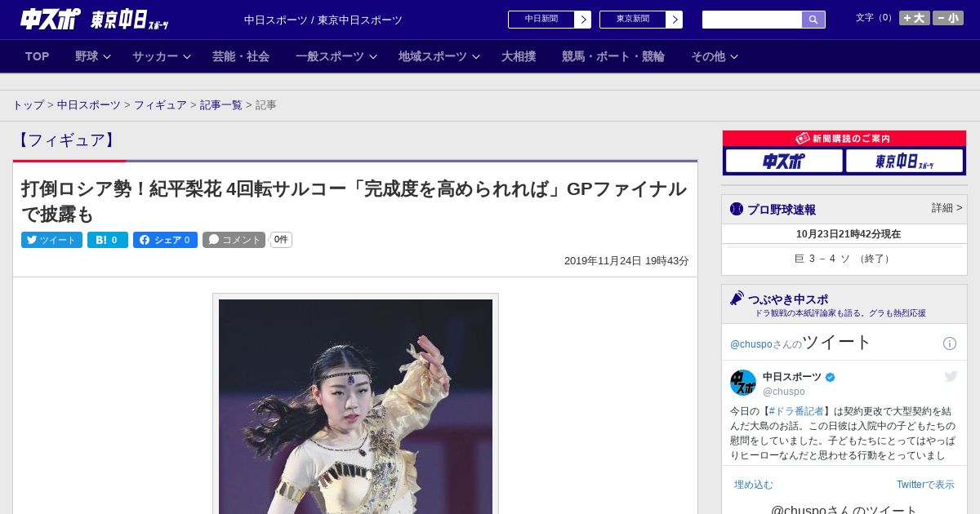The height and width of the screenshot is (514, 980).
Task: Expand the 野球 menu
Action: click(92, 56)
